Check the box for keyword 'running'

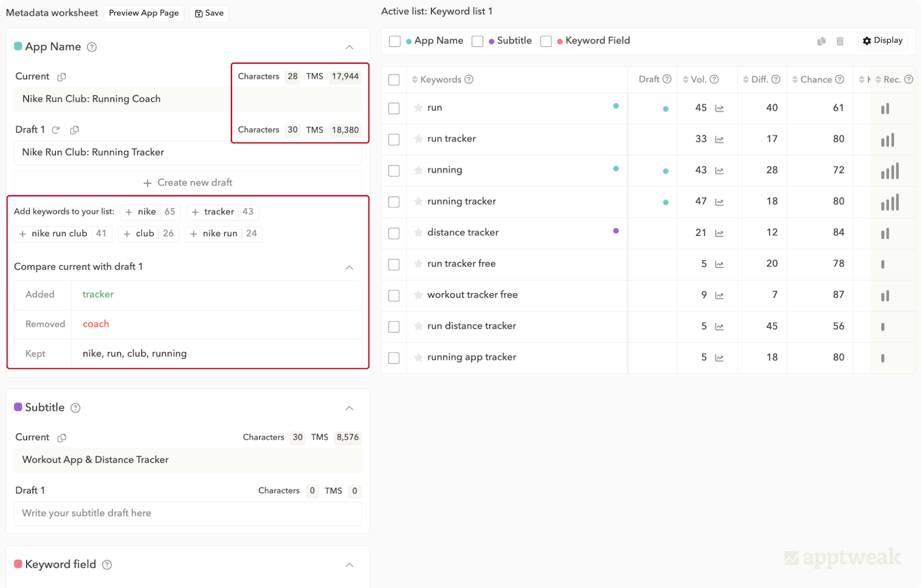[394, 171]
